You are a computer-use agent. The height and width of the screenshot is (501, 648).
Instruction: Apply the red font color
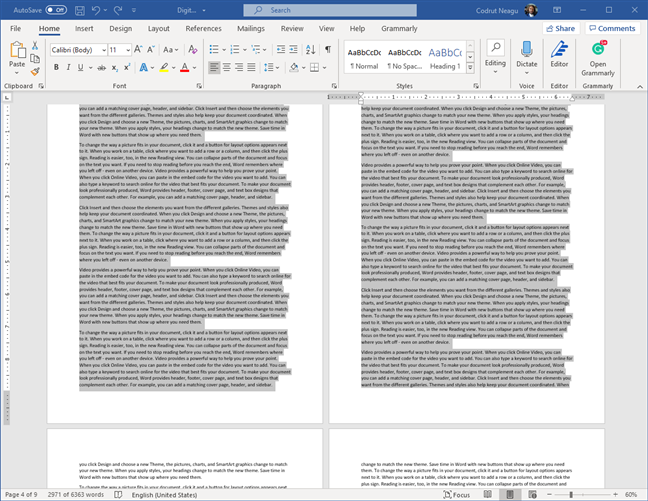[185, 67]
